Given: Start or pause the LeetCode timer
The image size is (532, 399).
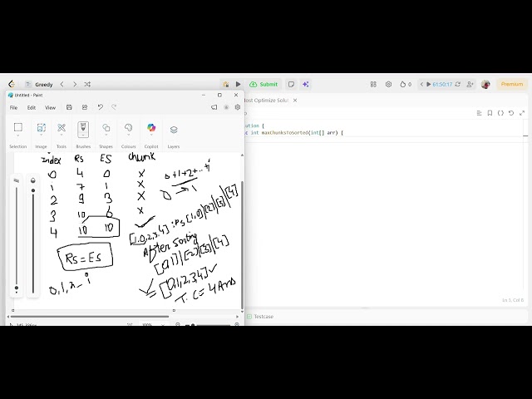Looking at the screenshot, I should [429, 84].
